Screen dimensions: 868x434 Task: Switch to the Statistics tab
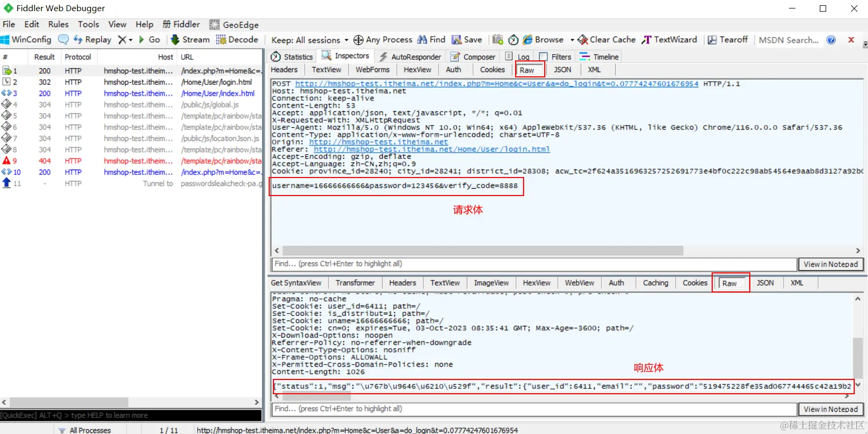coord(292,57)
